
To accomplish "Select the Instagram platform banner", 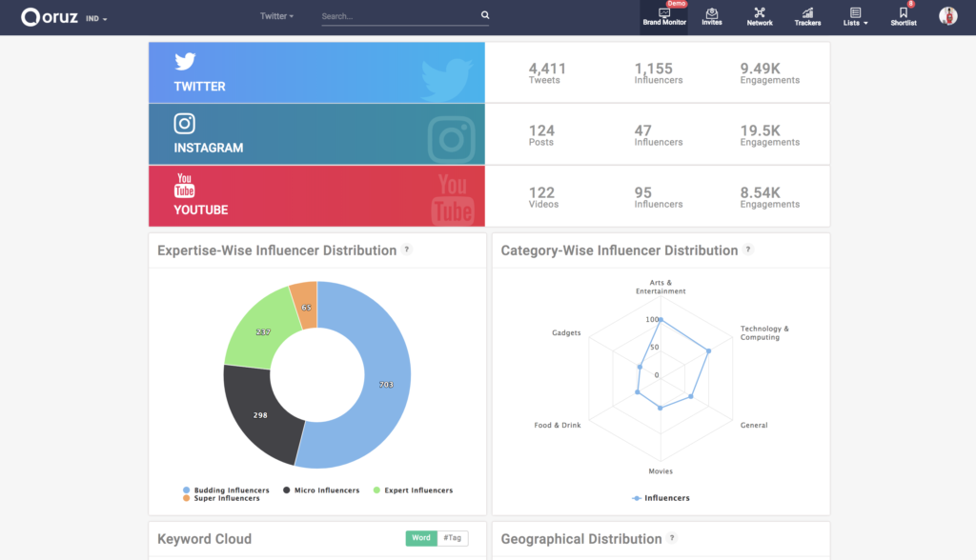I will tap(316, 134).
